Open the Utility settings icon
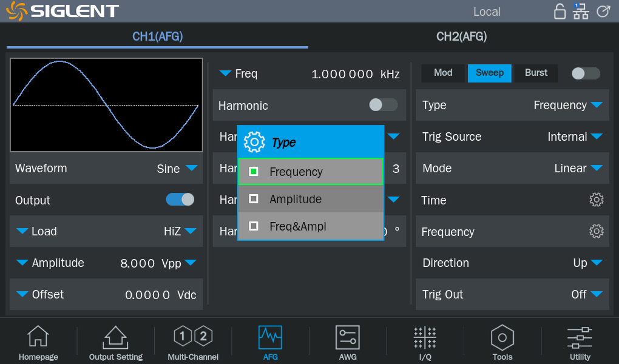This screenshot has width=619, height=364. (x=580, y=342)
